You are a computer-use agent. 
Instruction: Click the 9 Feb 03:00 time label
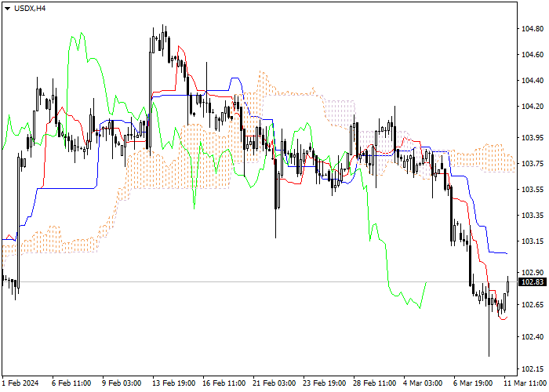(122, 383)
